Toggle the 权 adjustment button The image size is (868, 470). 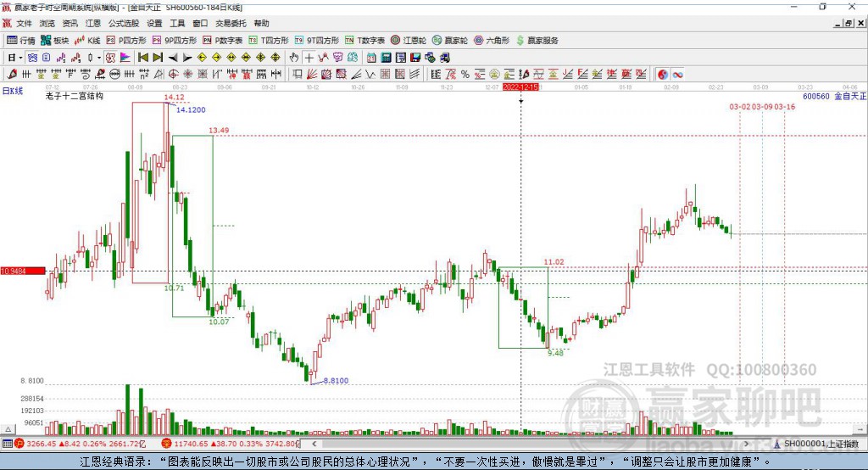(x=110, y=58)
